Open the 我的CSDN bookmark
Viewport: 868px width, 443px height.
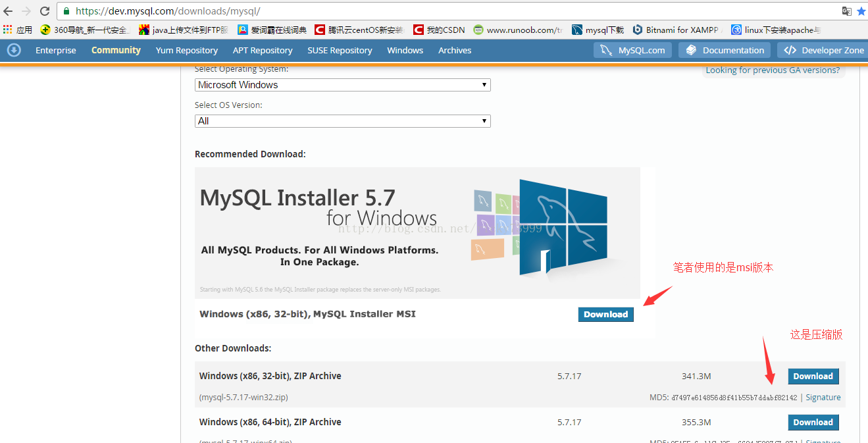[439, 30]
